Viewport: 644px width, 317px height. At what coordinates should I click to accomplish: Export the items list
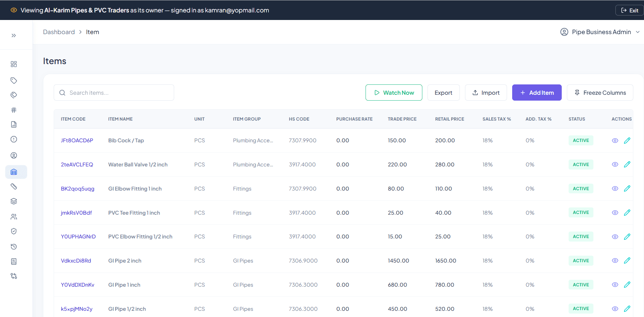[x=443, y=93]
